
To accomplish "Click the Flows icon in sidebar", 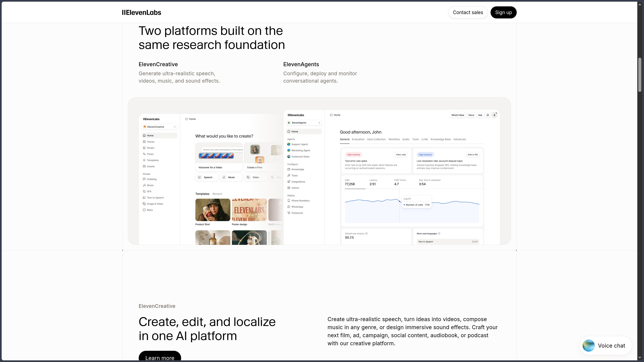I will (x=144, y=154).
